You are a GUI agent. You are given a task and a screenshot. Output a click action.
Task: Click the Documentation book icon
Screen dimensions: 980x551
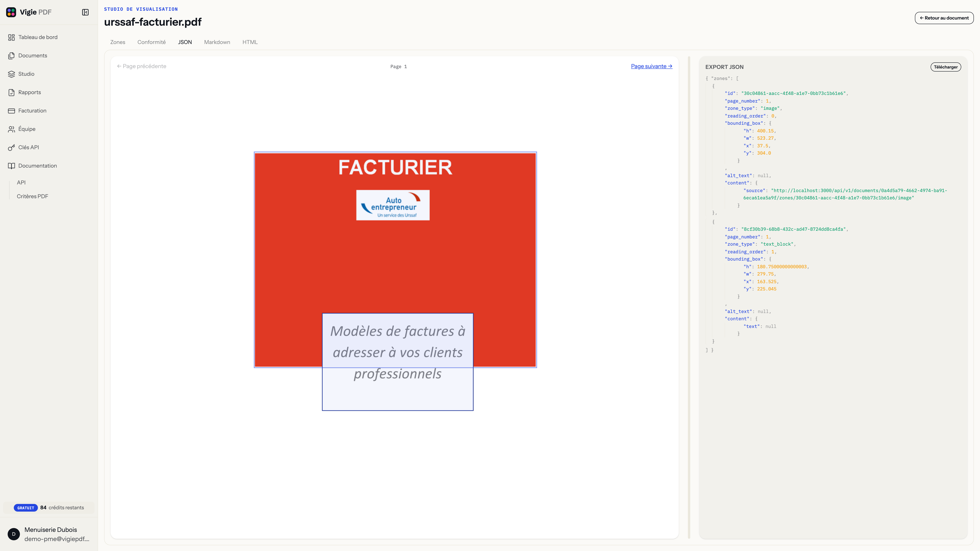pyautogui.click(x=11, y=166)
